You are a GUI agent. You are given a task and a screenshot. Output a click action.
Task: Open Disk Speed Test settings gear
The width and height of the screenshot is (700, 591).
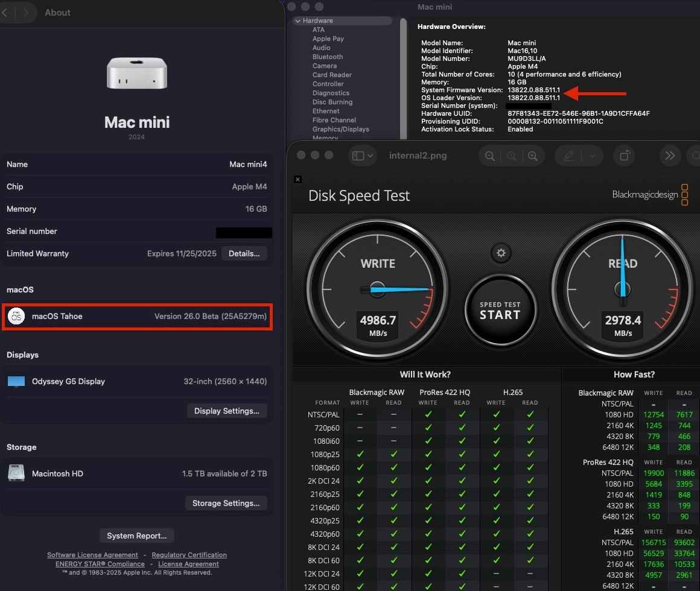tap(501, 253)
